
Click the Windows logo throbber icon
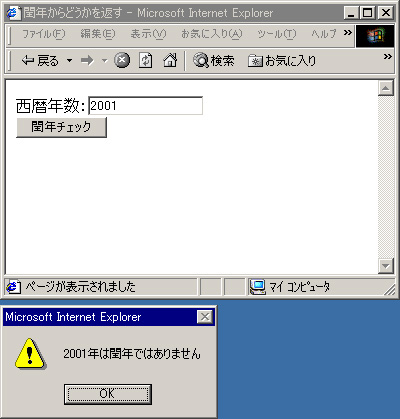click(375, 36)
